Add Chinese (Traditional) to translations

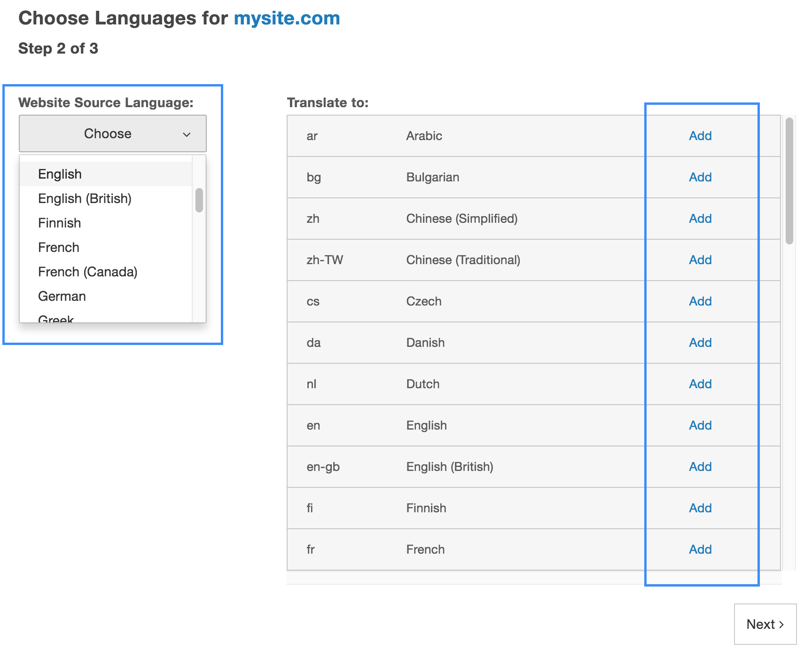[700, 260]
